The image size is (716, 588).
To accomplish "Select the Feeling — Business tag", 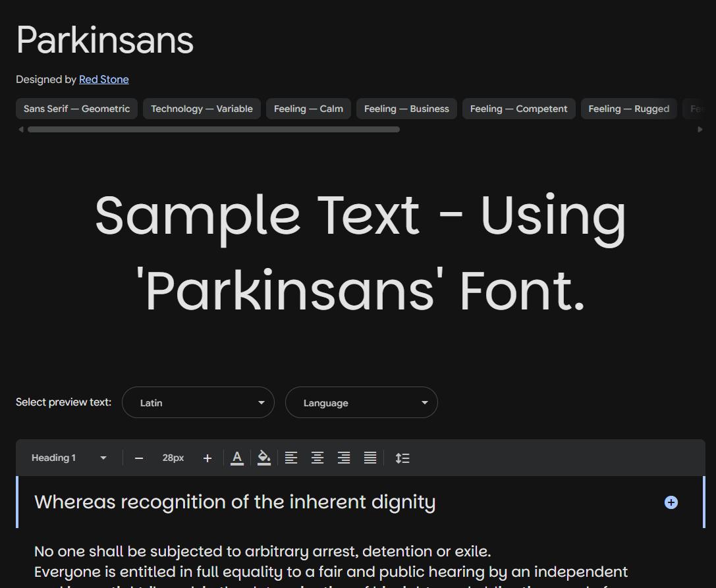I will (x=406, y=109).
